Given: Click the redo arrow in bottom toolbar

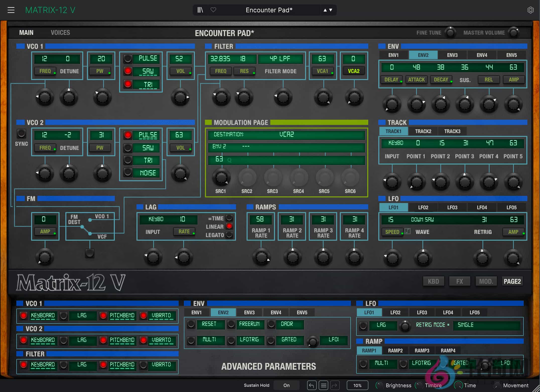Looking at the screenshot, I should [x=335, y=385].
